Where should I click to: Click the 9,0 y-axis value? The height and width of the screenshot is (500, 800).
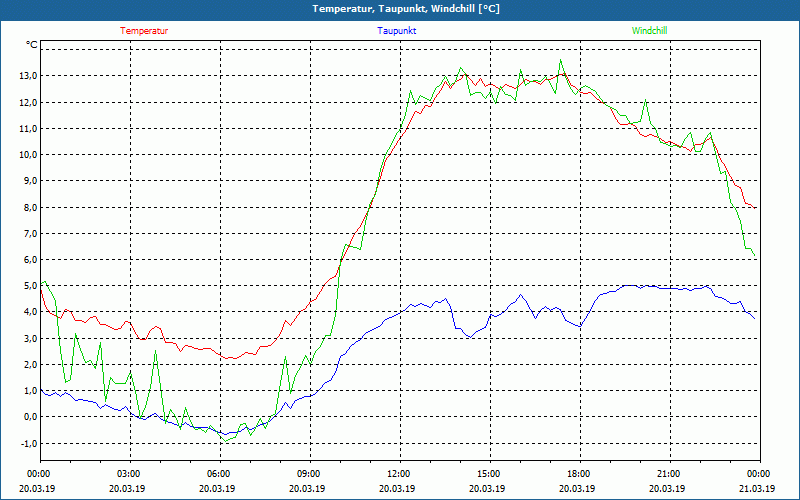point(31,181)
